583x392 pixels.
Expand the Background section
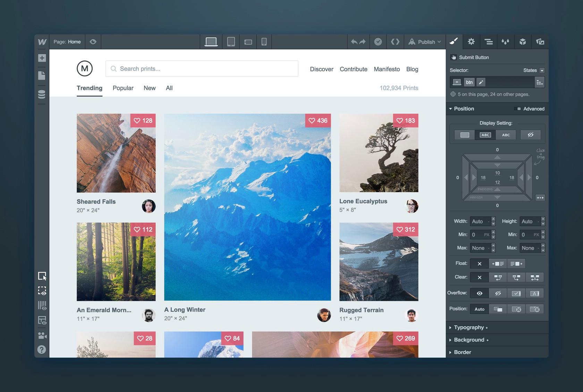[497, 340]
